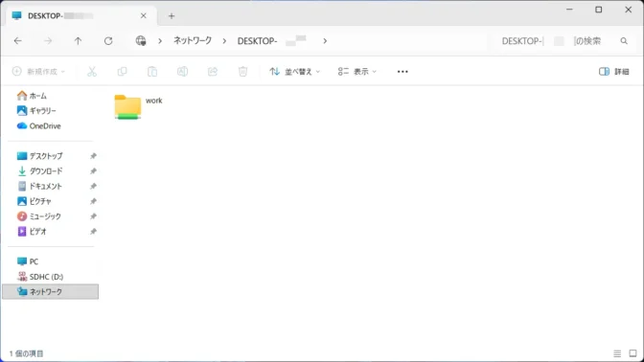Refresh the current folder view

pyautogui.click(x=108, y=40)
